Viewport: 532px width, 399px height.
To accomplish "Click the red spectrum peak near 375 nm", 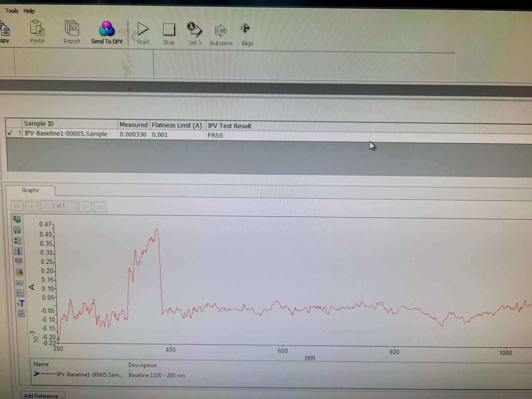I will click(x=157, y=229).
